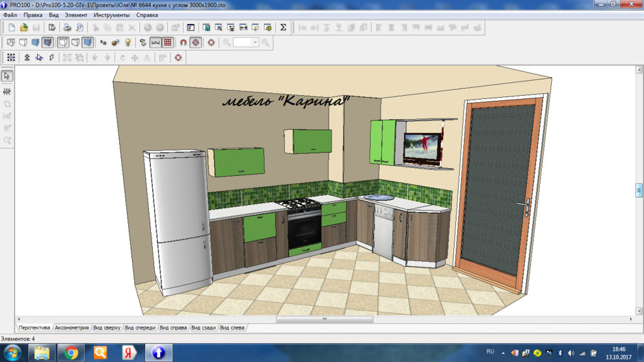This screenshot has height=362, width=644.
Task: Open the Файл menu
Action: [x=10, y=15]
